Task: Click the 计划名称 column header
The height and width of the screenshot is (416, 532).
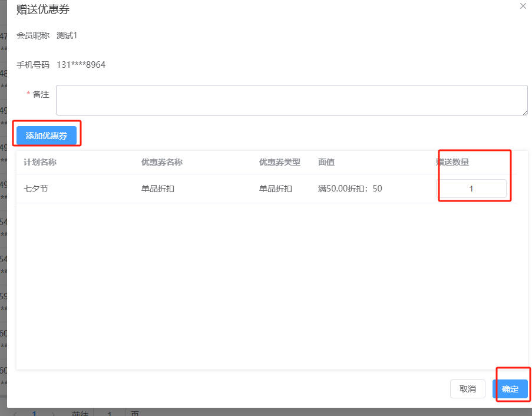Action: 39,162
